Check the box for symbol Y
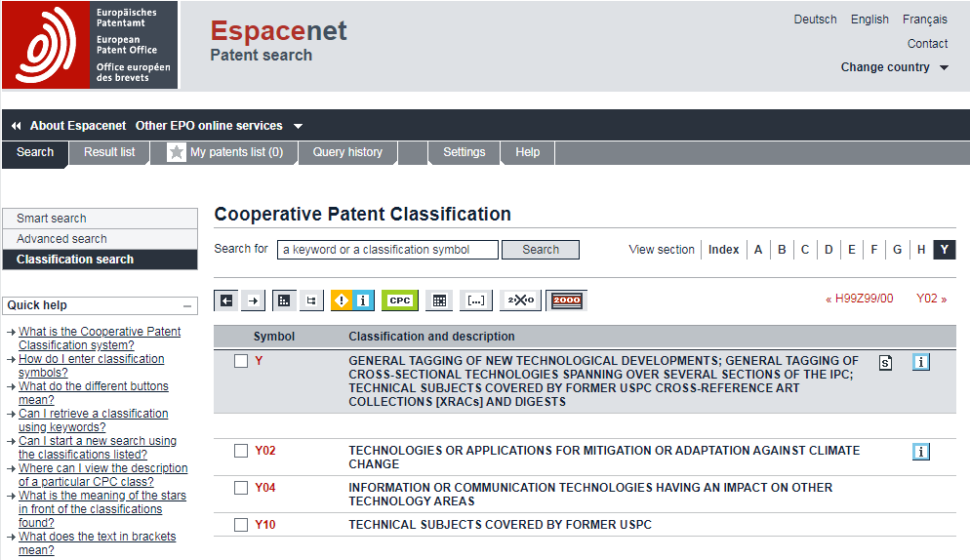 pyautogui.click(x=241, y=361)
